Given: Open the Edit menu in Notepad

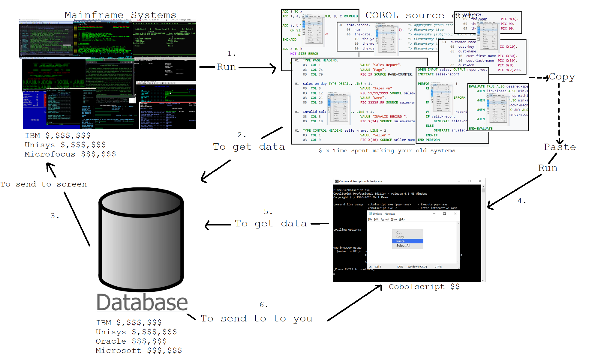Looking at the screenshot, I should coord(376,219).
